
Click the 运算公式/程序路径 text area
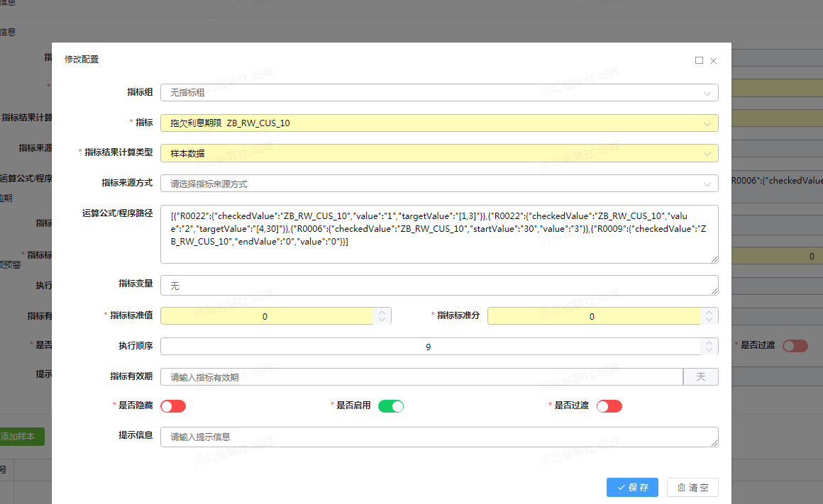[x=438, y=234]
